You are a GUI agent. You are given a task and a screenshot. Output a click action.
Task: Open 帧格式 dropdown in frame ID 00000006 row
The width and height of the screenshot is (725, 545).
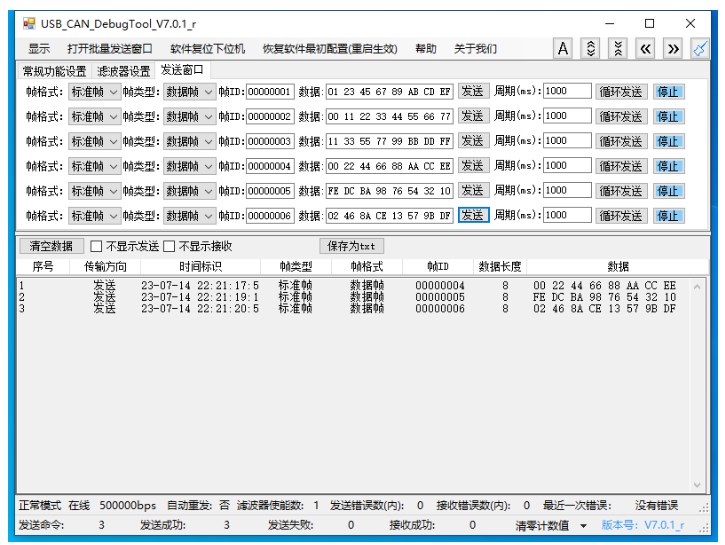[x=94, y=216]
